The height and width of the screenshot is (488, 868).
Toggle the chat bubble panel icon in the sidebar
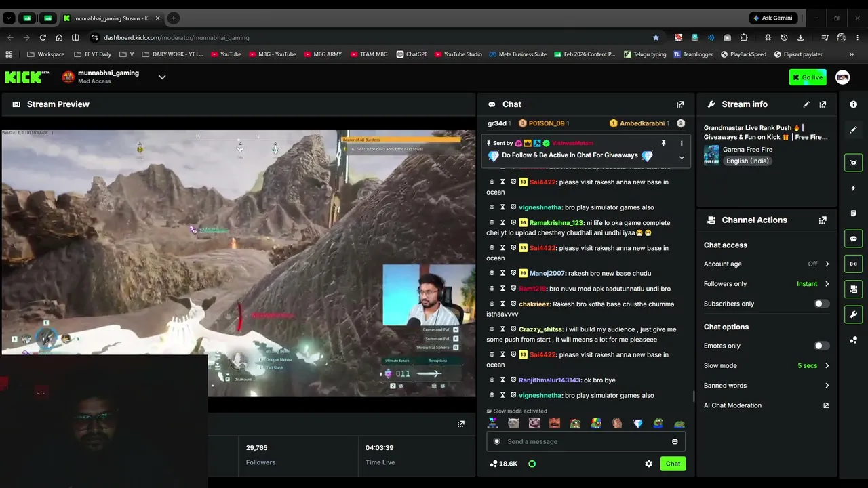[x=854, y=239]
